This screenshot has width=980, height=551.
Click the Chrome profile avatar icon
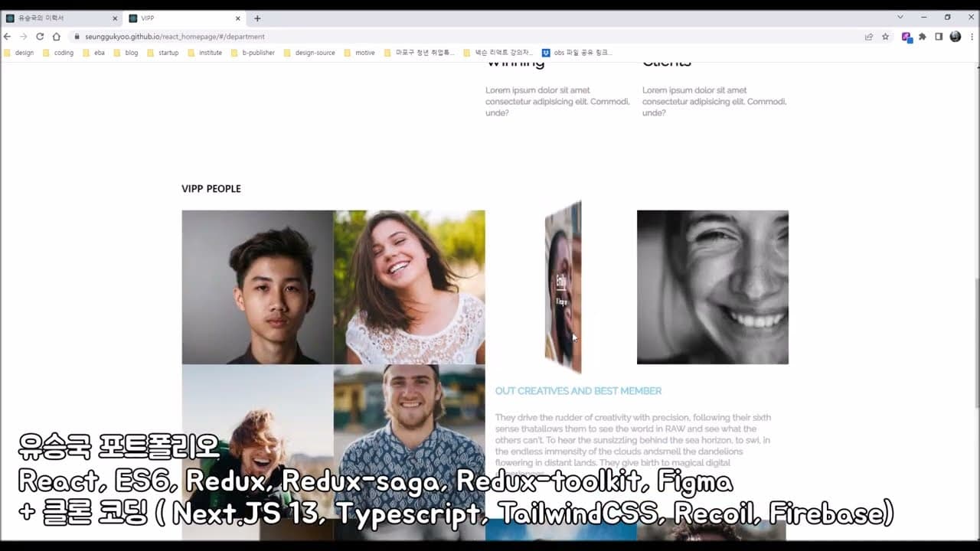(955, 36)
